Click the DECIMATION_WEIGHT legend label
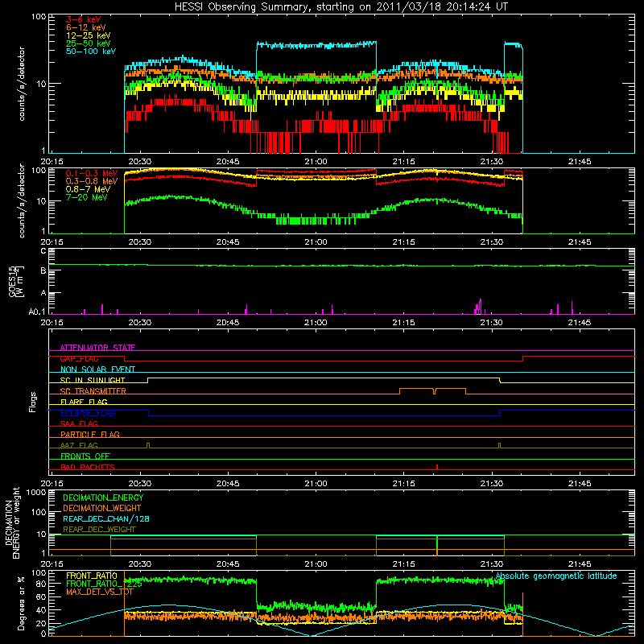Viewport: 644px width, 644px height. point(102,508)
